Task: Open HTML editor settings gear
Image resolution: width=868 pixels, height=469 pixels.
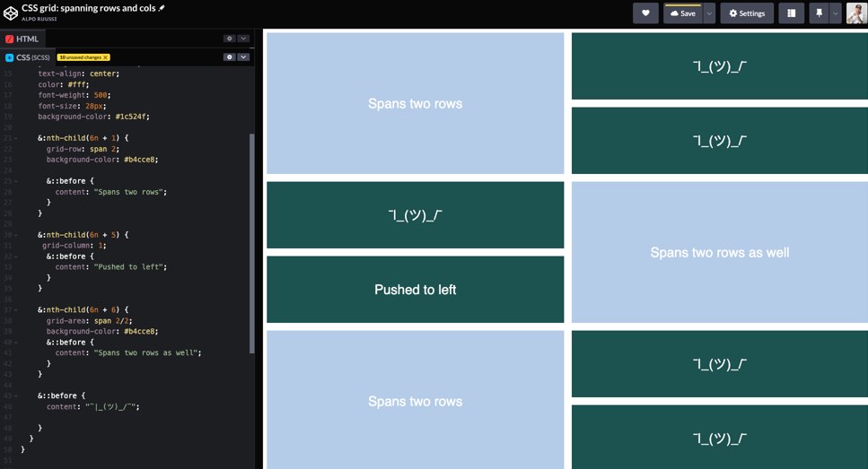Action: click(230, 39)
